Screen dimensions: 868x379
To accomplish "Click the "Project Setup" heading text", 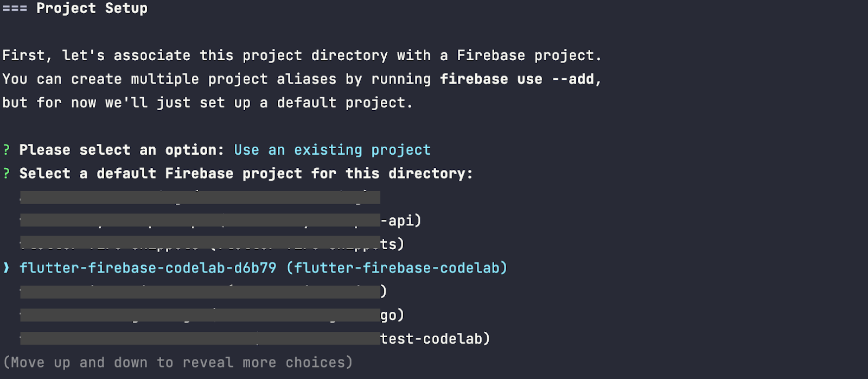I will pyautogui.click(x=92, y=9).
